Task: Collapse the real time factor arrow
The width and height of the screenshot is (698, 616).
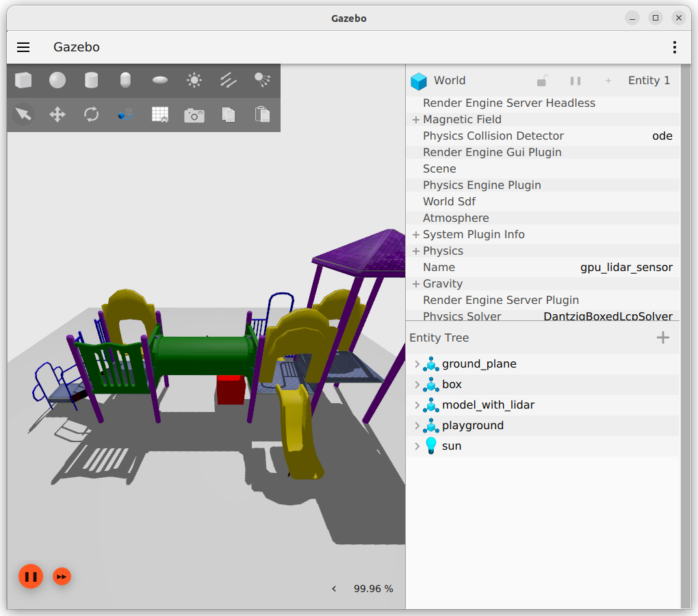Action: pos(334,589)
